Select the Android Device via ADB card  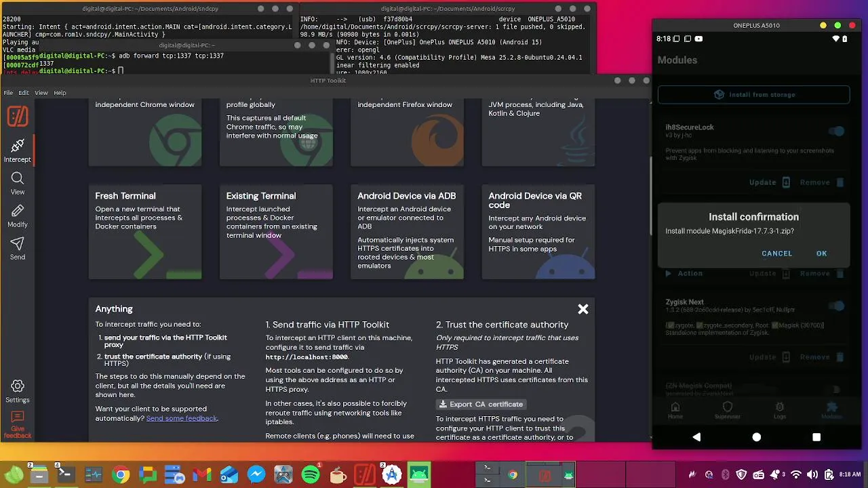pos(407,232)
